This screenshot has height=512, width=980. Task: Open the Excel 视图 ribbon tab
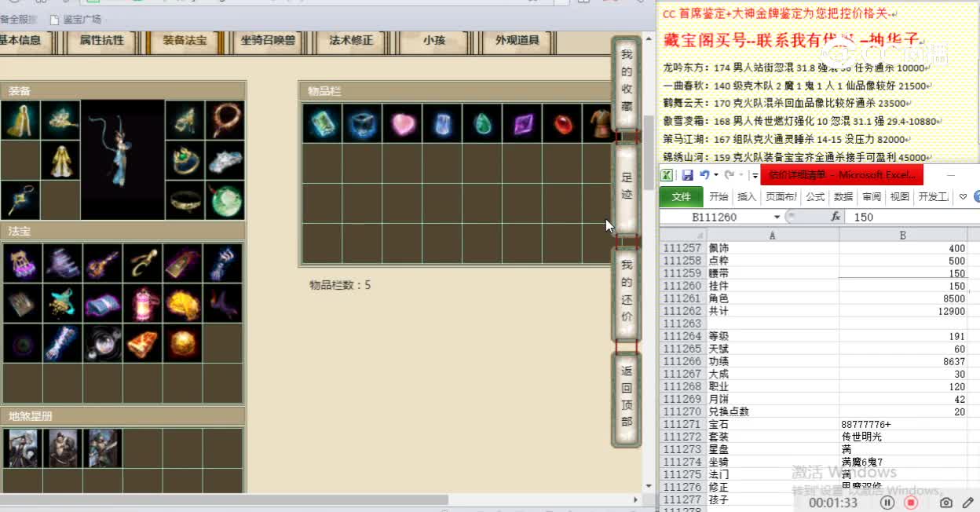point(900,197)
